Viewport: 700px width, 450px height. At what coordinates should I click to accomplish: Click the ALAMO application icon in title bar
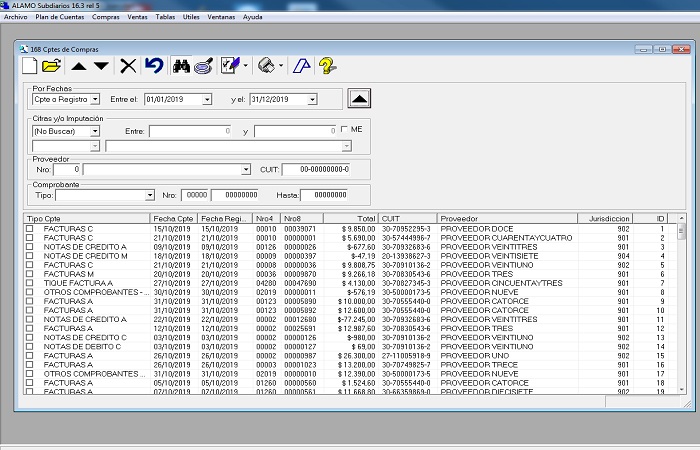(x=5, y=5)
